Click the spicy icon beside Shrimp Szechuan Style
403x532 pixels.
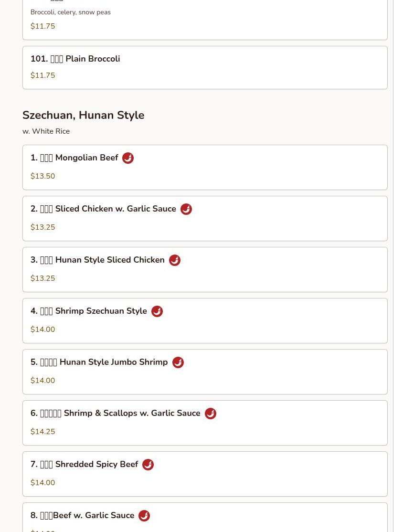tap(157, 311)
